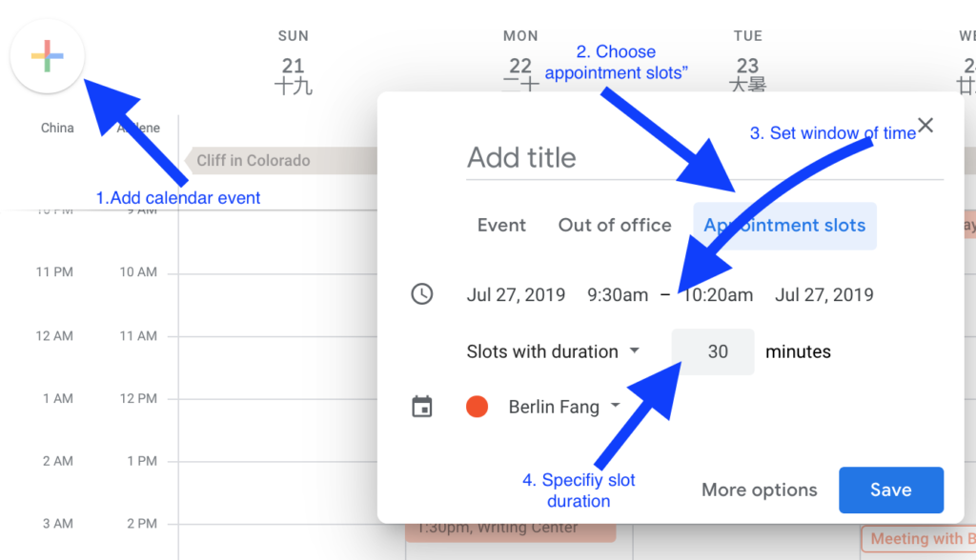Open the Cliff in Colorado all-day event
Viewport: 976px width, 560px height.
[x=276, y=160]
